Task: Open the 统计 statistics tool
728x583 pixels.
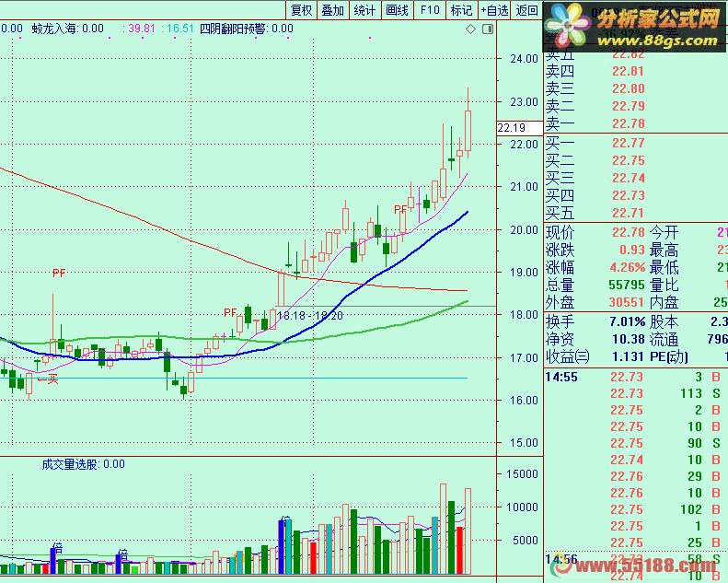Action: click(365, 10)
